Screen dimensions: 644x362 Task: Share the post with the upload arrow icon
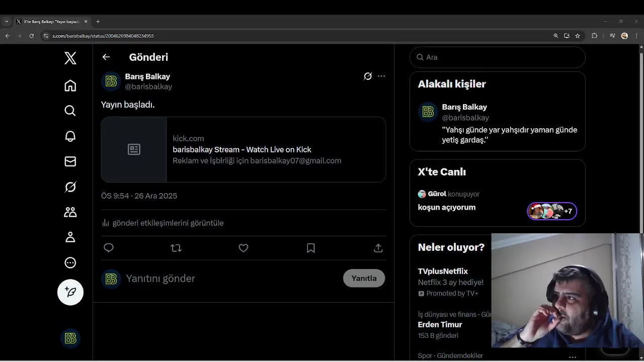378,248
